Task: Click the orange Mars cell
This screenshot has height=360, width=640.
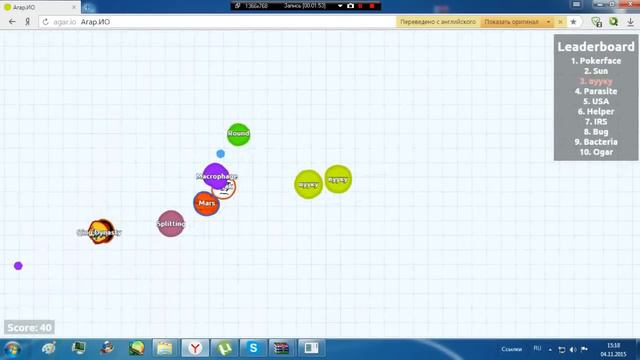Action: 206,203
